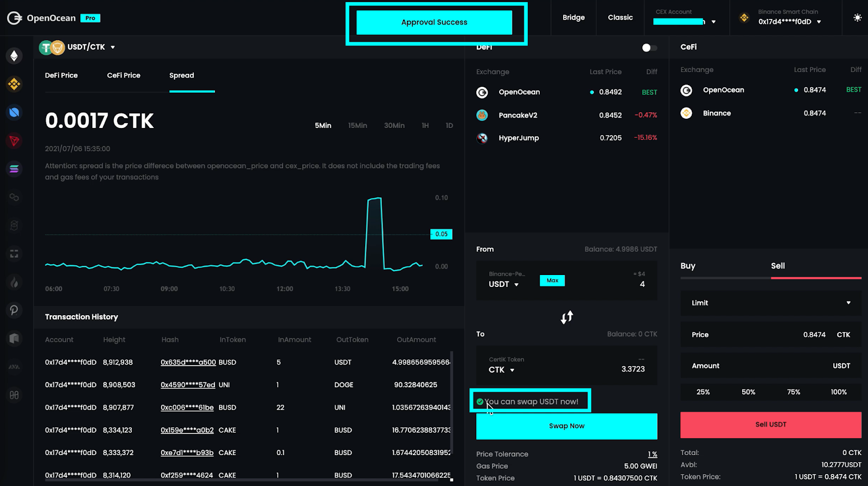The width and height of the screenshot is (868, 486).
Task: Click the OpenOcean logo in the header
Action: coord(41,18)
